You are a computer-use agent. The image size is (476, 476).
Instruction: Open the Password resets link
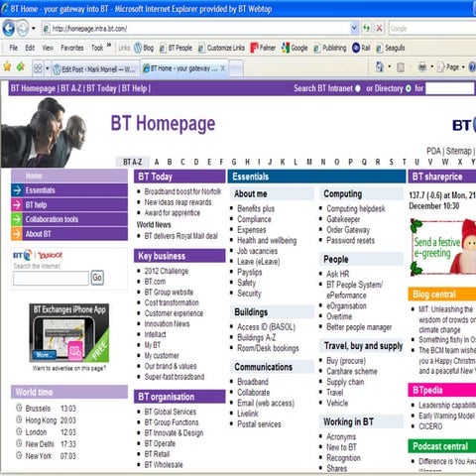pyautogui.click(x=350, y=240)
